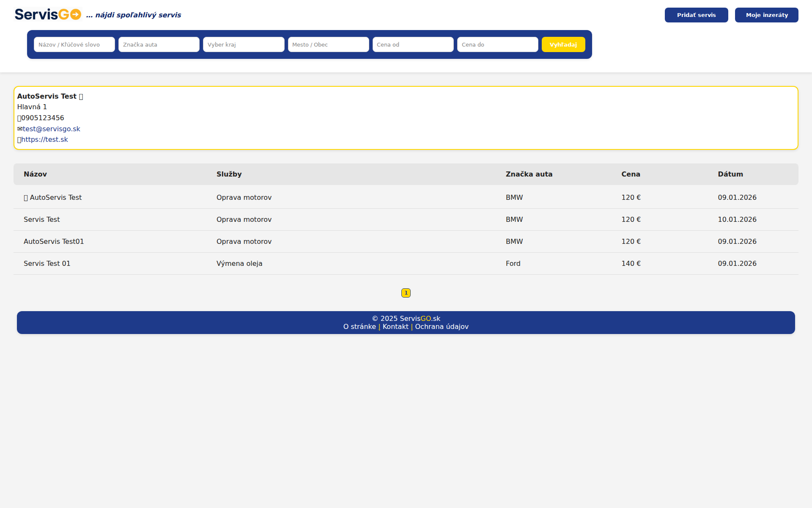Click the Mesto / Obec field
This screenshot has width=812, height=508.
pos(328,44)
